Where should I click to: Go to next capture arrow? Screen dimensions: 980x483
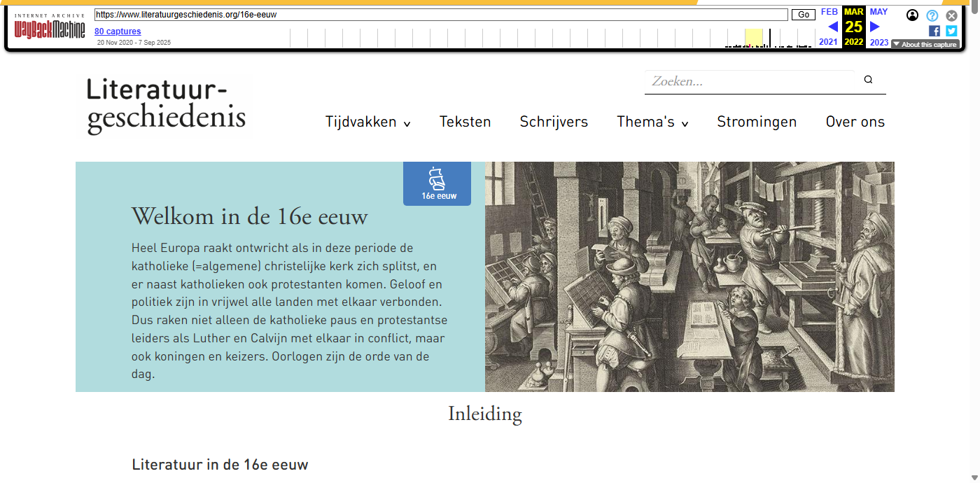click(x=874, y=27)
